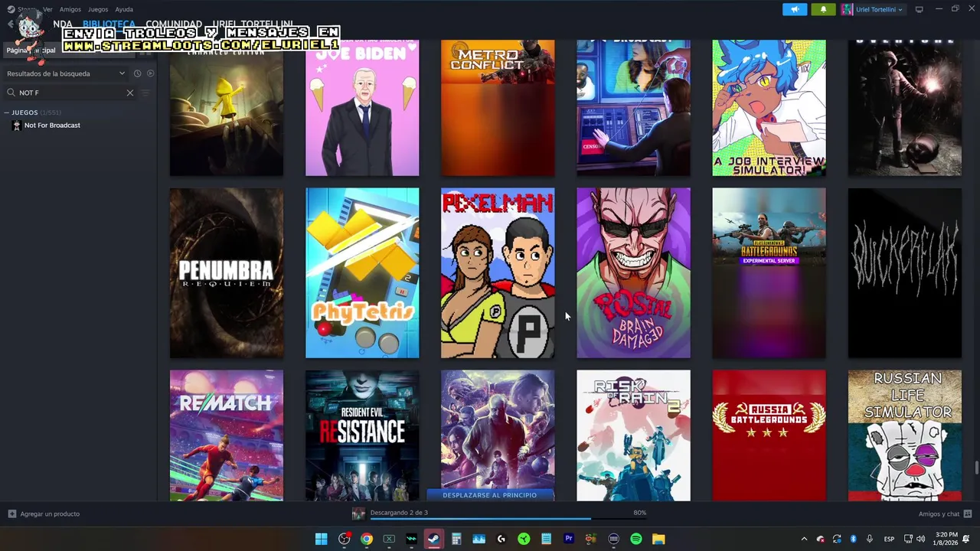Open the Risk of Rain 2 cover
Image resolution: width=980 pixels, height=551 pixels.
(x=633, y=435)
